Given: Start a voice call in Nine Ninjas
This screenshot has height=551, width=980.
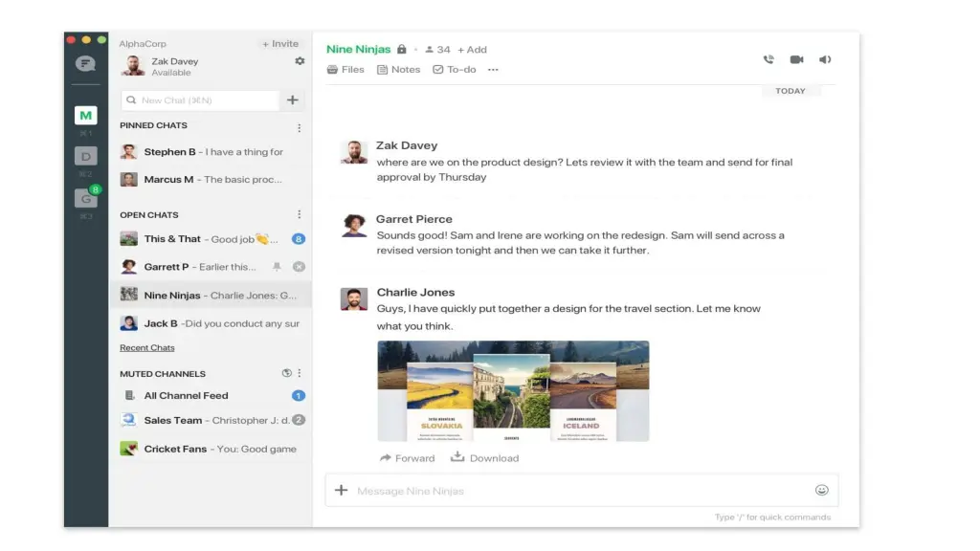Looking at the screenshot, I should [768, 59].
